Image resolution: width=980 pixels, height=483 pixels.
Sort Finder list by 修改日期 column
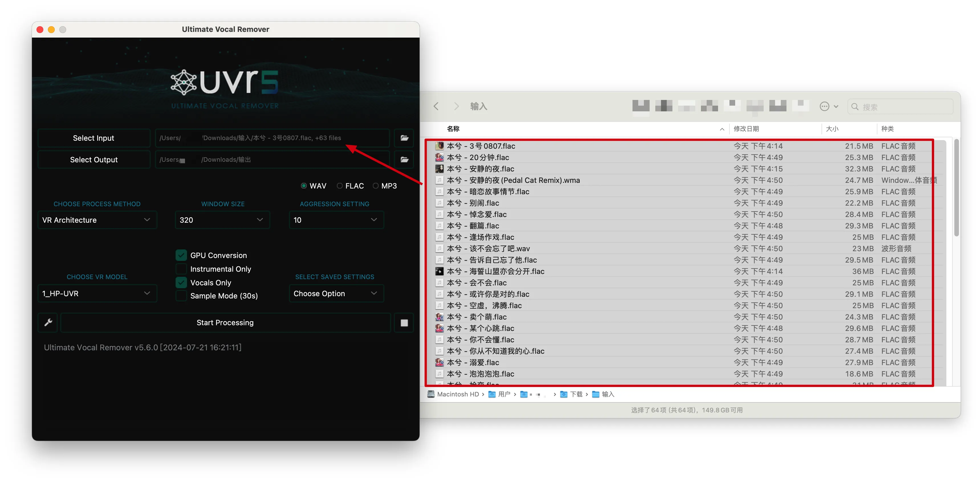[746, 129]
